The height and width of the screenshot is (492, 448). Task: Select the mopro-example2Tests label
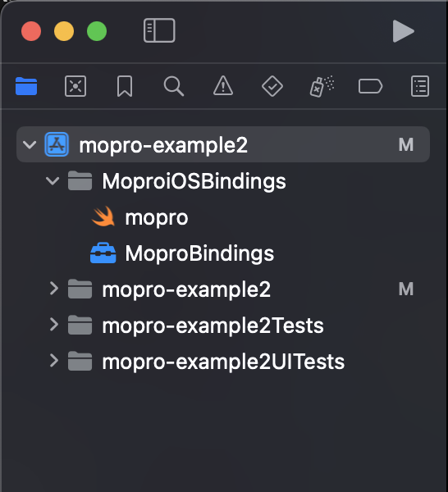pyautogui.click(x=213, y=326)
